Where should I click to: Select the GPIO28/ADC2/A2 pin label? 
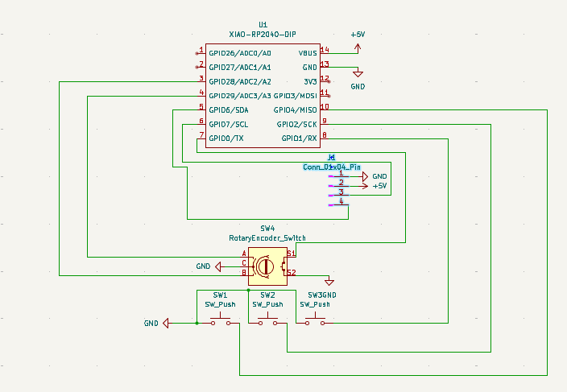(x=240, y=81)
